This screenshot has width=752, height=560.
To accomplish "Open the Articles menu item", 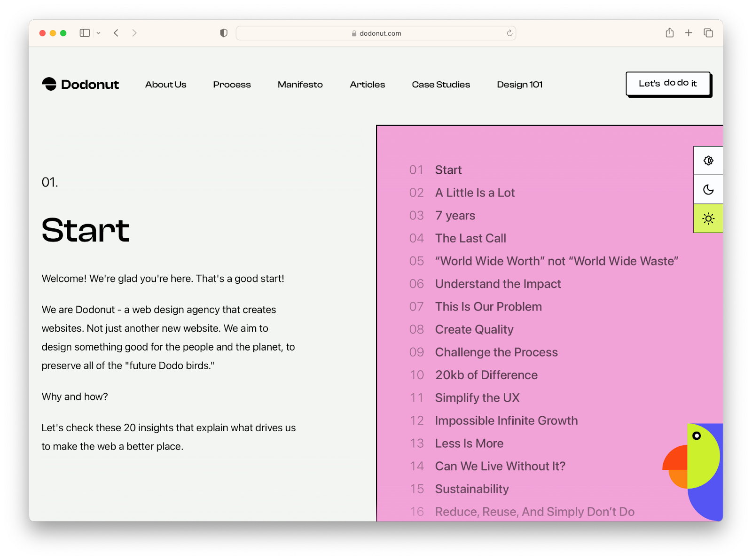I will tap(368, 85).
